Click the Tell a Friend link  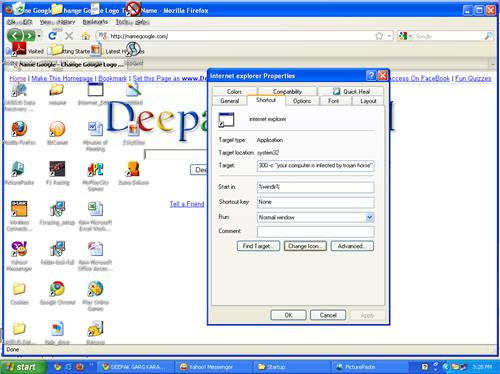coord(187,204)
